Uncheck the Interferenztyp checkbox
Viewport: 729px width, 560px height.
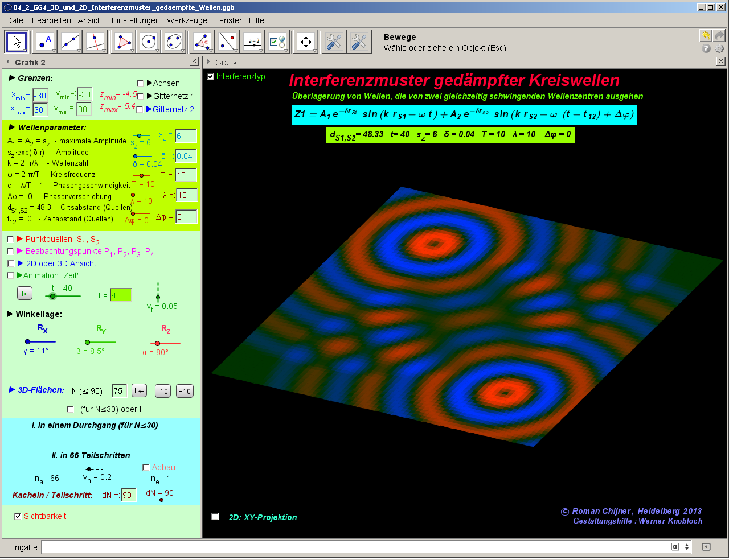[211, 76]
